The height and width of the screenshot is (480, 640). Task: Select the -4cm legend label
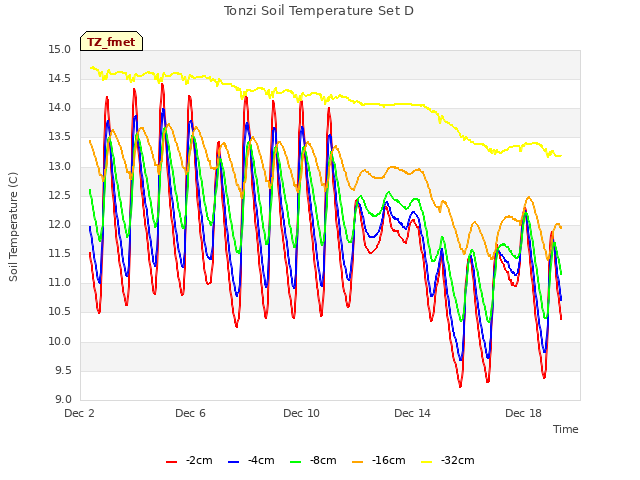[261, 460]
